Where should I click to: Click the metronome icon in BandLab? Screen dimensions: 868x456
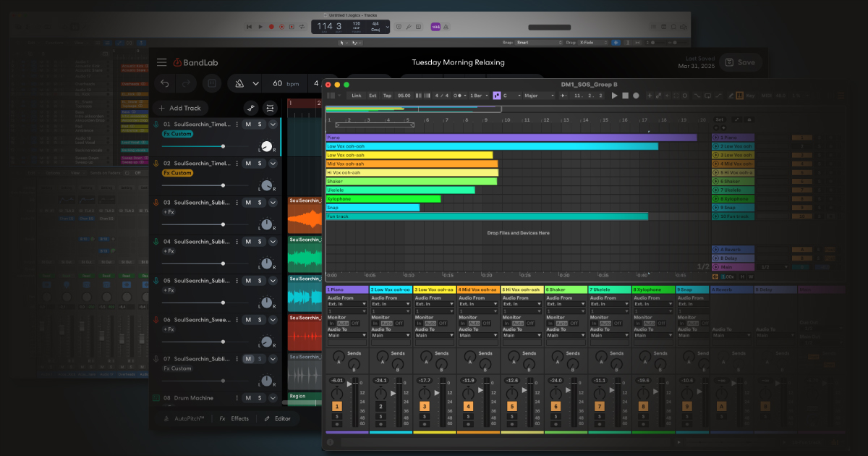click(x=239, y=83)
